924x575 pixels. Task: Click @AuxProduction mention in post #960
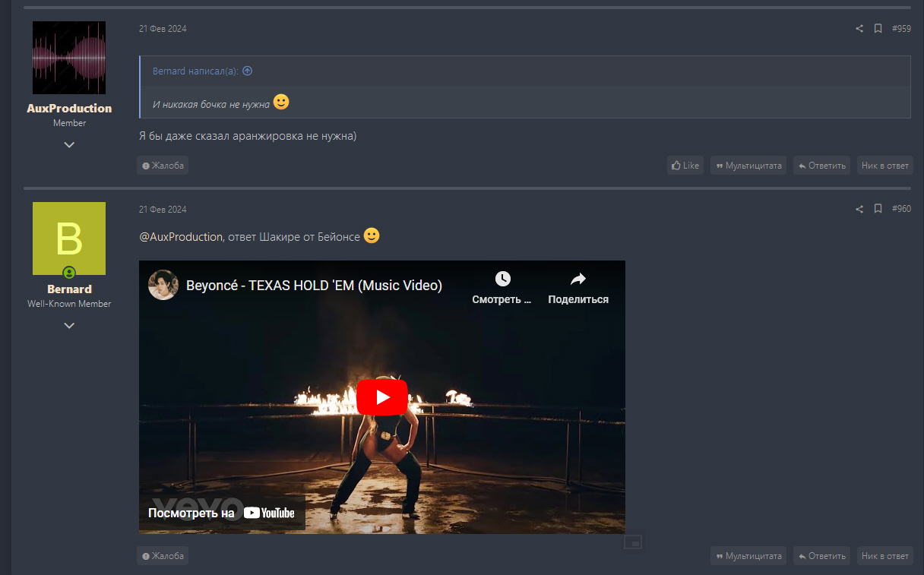pyautogui.click(x=181, y=237)
